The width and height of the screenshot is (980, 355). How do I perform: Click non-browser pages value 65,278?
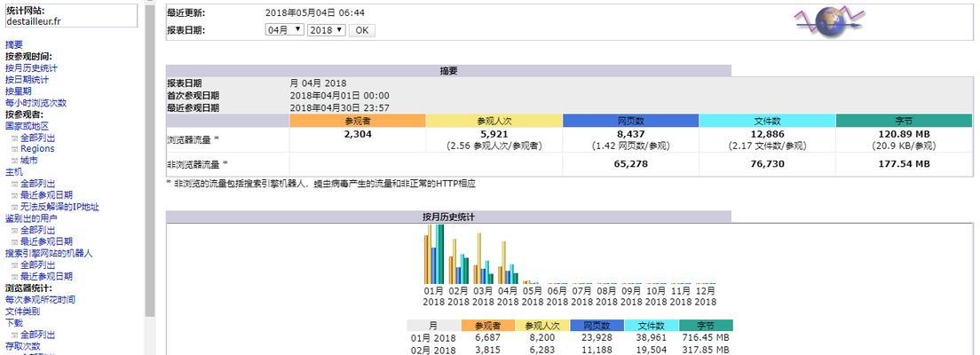pyautogui.click(x=630, y=164)
